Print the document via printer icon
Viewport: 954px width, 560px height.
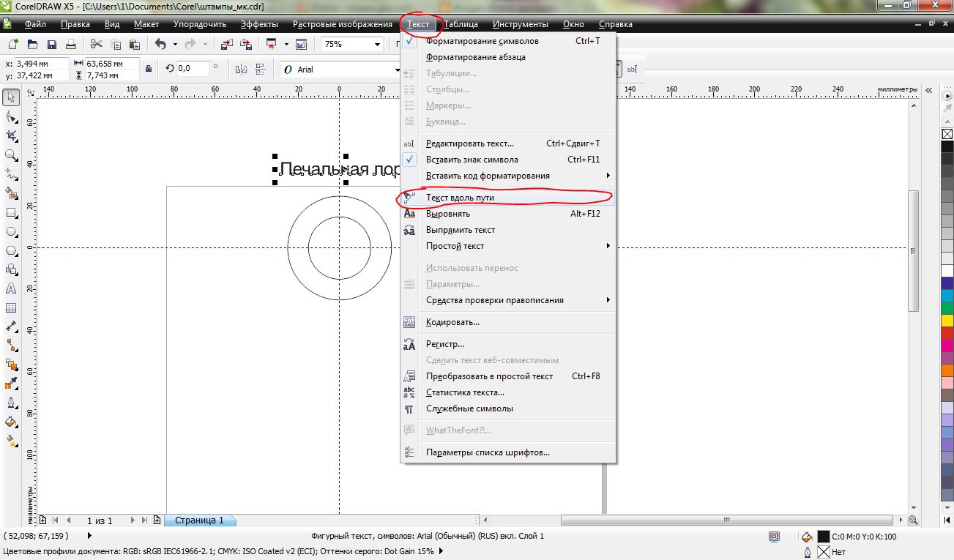coord(71,45)
